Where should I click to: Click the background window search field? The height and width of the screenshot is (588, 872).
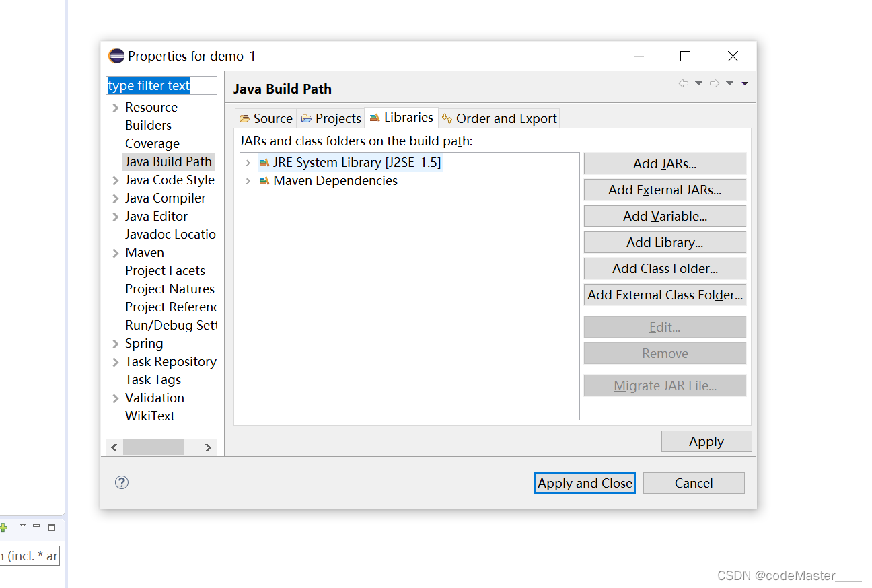coord(29,556)
